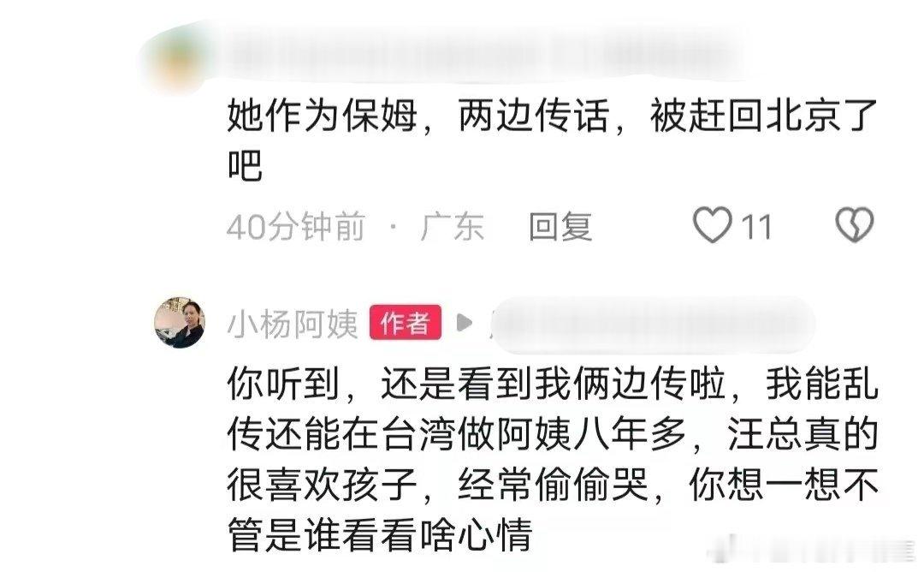Tap the broken-heart dislike icon
Image resolution: width=924 pixels, height=572 pixels.
click(x=855, y=225)
